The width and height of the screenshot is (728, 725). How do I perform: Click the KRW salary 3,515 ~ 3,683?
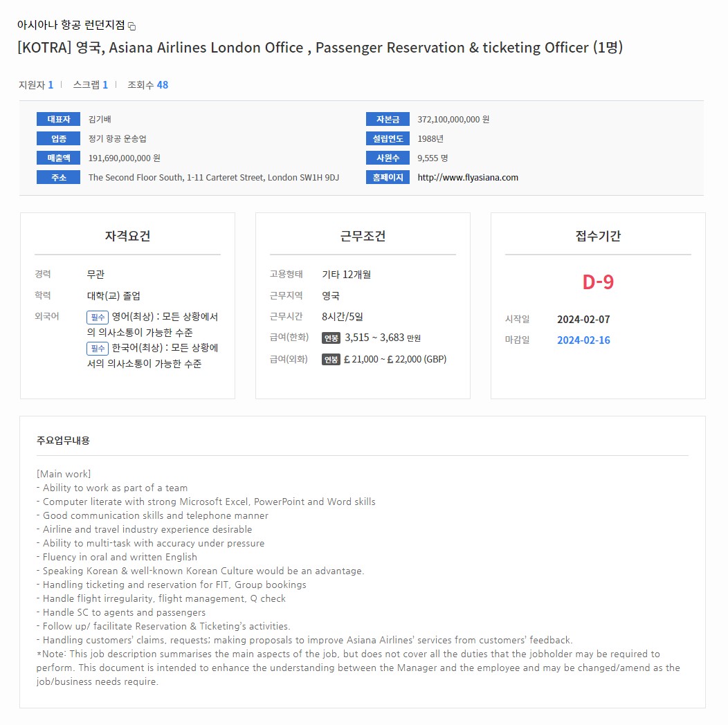point(374,338)
